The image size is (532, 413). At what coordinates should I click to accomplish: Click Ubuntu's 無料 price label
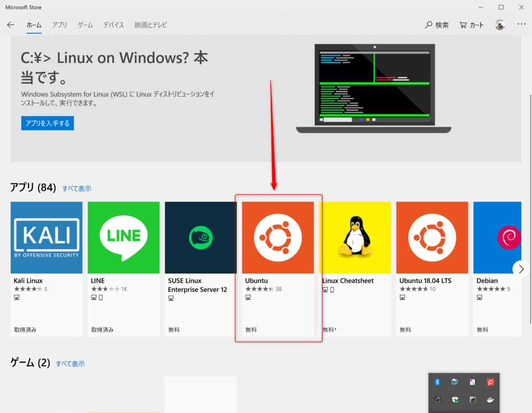[x=251, y=330]
